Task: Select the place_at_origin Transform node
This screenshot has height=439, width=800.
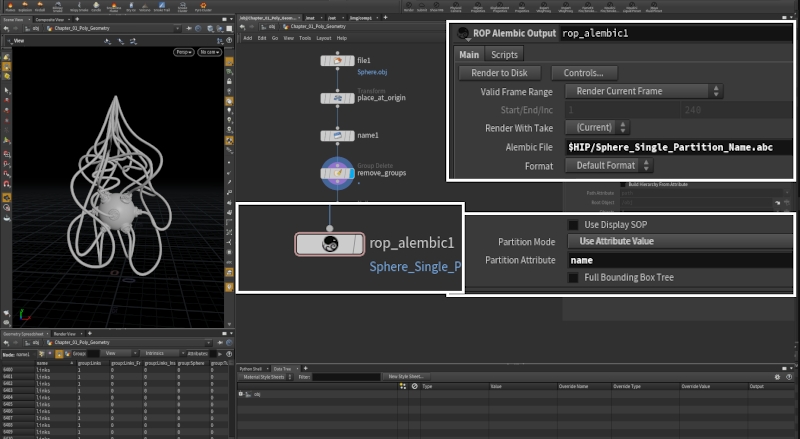Action: pos(338,99)
